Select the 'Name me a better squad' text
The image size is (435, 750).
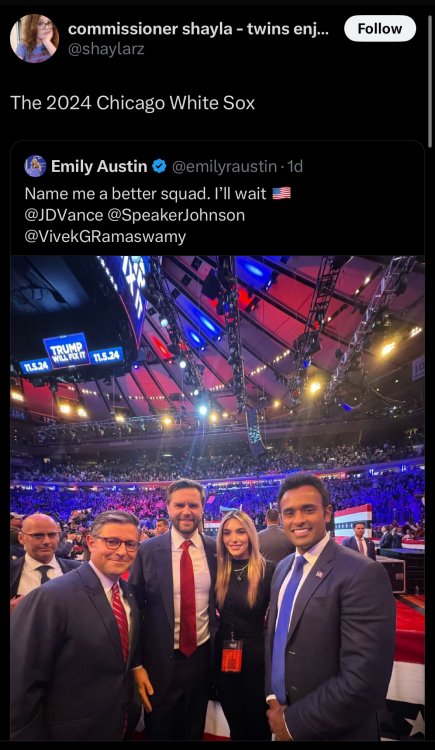pos(115,194)
